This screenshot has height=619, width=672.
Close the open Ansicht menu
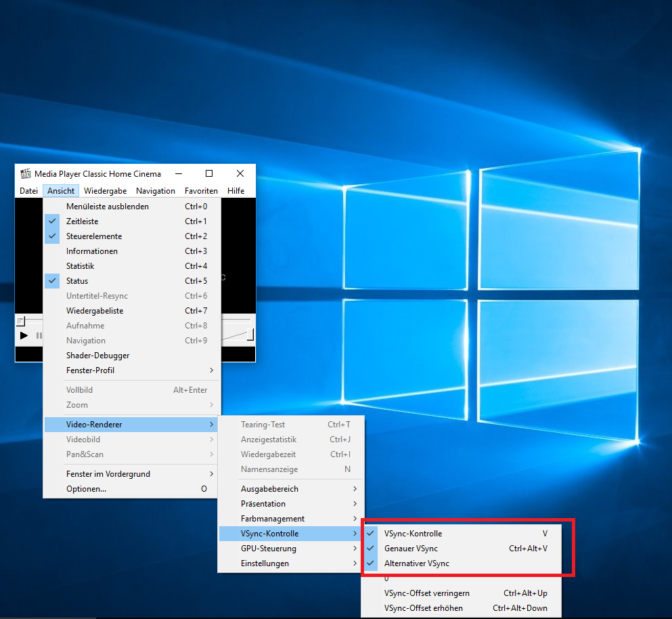(x=61, y=191)
